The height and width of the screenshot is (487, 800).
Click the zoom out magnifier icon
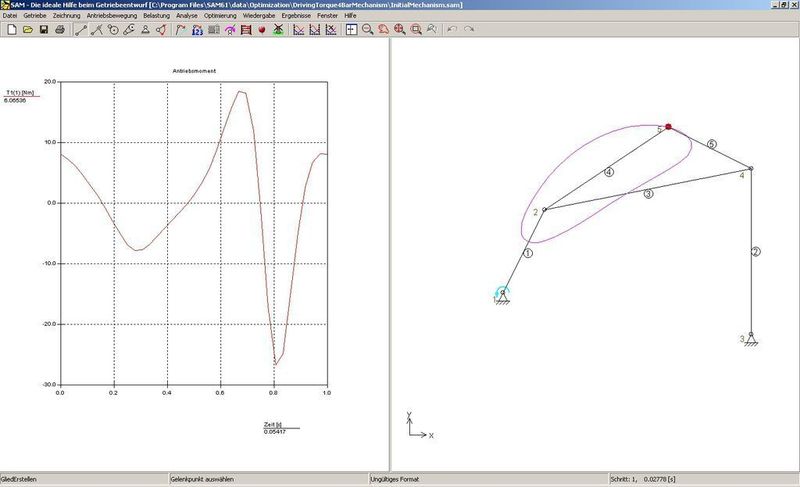tap(367, 30)
